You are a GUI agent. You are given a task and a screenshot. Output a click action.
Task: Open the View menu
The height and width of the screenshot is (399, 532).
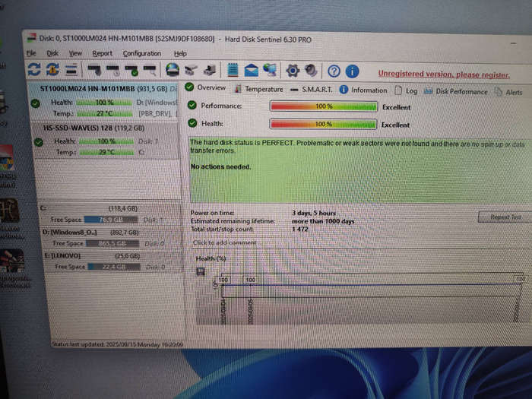pyautogui.click(x=75, y=53)
